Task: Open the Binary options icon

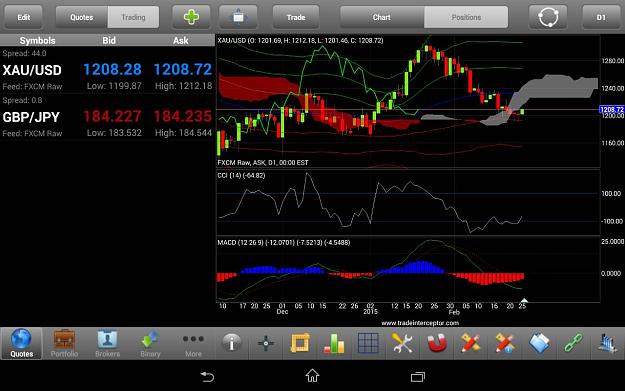Action: (150, 343)
